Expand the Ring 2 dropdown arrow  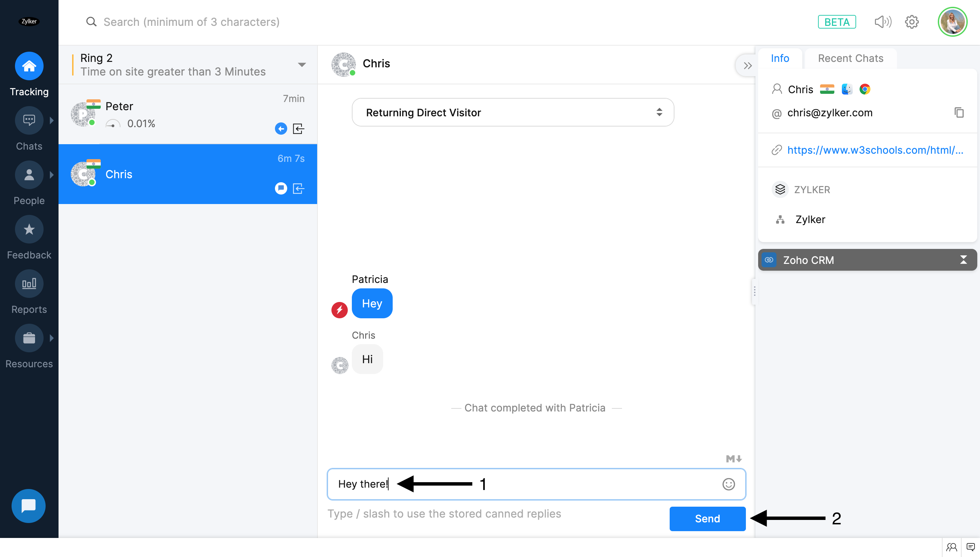(x=301, y=65)
